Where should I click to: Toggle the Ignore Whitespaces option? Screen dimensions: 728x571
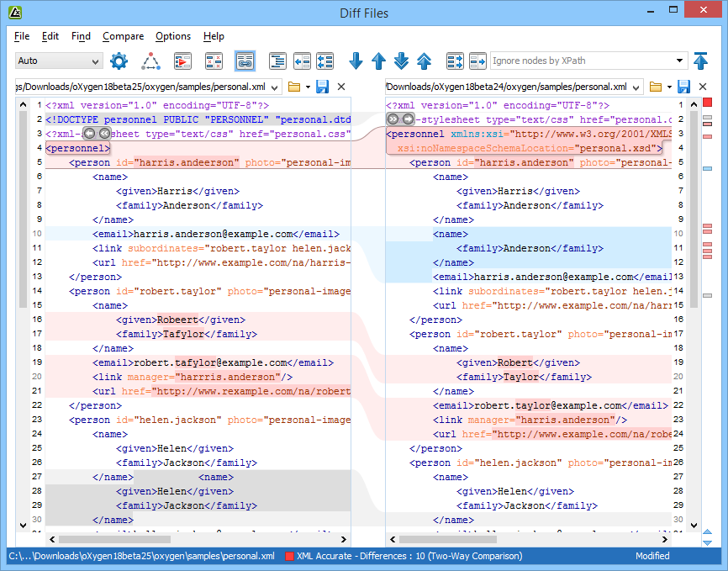click(x=213, y=61)
